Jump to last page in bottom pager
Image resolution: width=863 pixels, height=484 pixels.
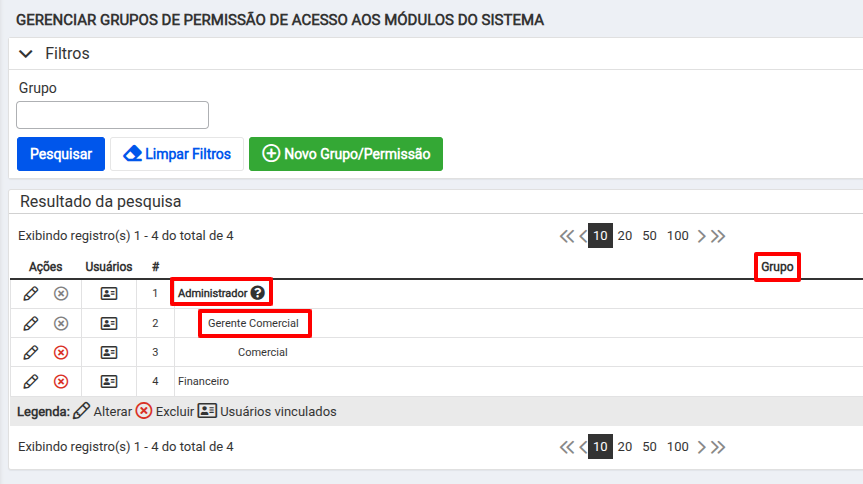tap(718, 447)
